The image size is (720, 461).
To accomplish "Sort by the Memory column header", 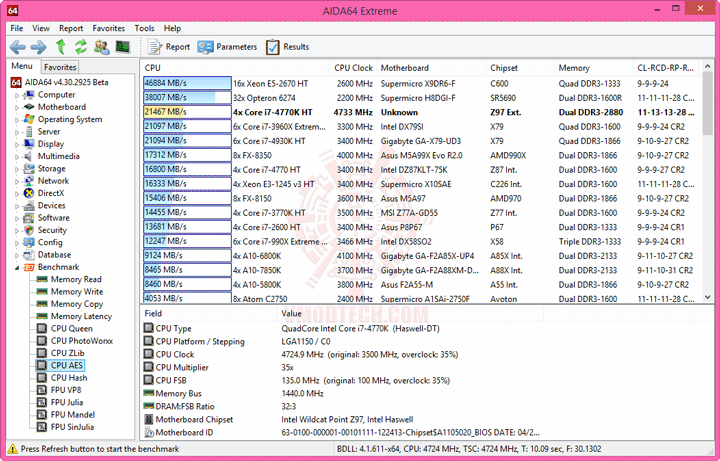I will (594, 68).
